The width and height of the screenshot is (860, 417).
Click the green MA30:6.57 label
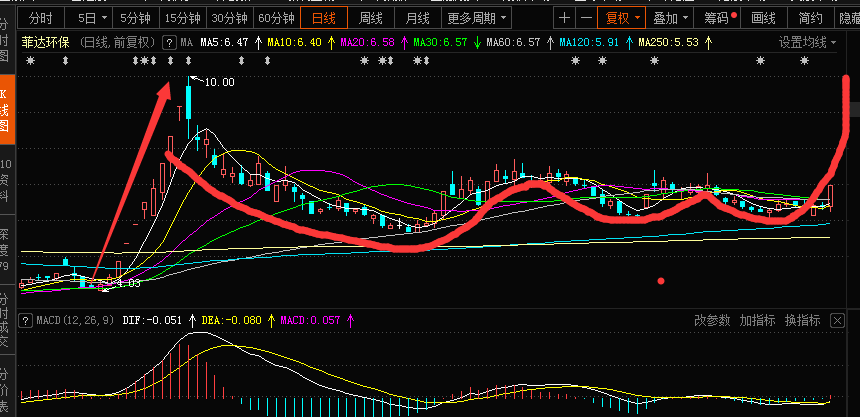point(440,42)
